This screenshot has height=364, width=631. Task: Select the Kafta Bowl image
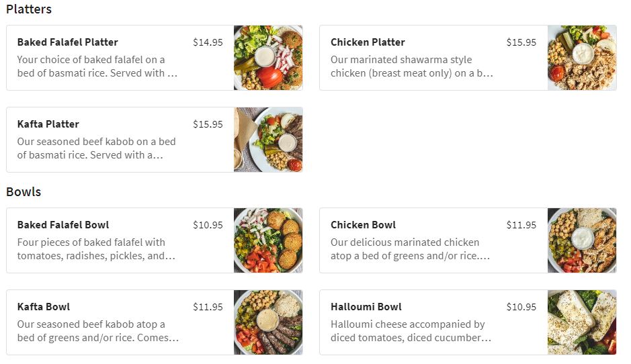click(x=268, y=322)
